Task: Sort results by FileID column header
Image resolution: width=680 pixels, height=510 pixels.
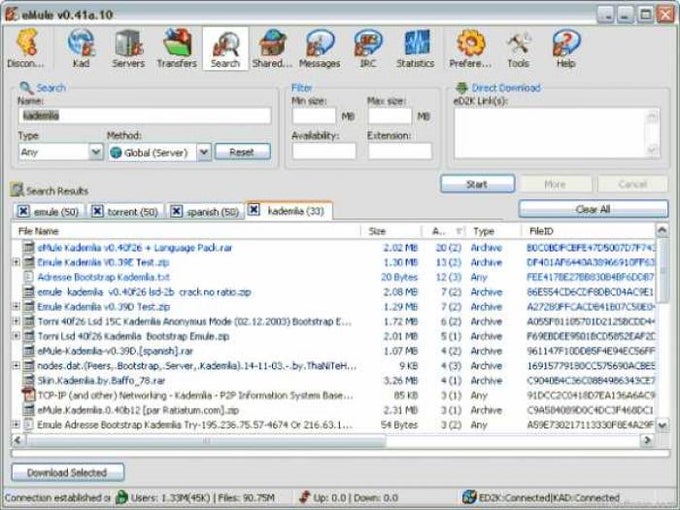Action: 588,231
